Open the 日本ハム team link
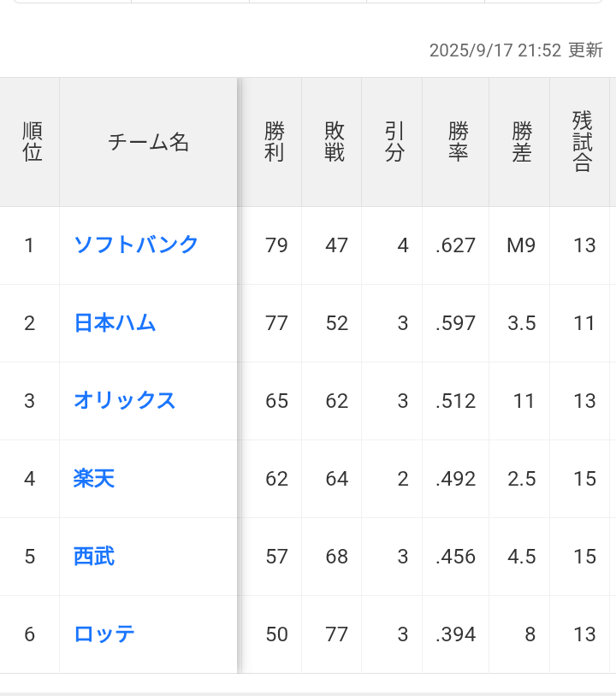The width and height of the screenshot is (616, 696). tap(115, 322)
